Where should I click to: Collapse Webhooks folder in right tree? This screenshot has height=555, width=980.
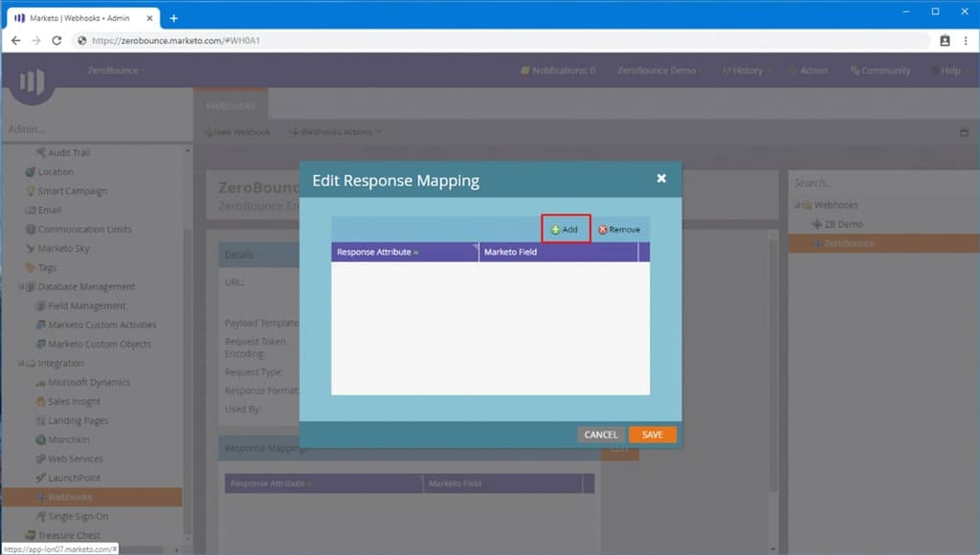(797, 205)
